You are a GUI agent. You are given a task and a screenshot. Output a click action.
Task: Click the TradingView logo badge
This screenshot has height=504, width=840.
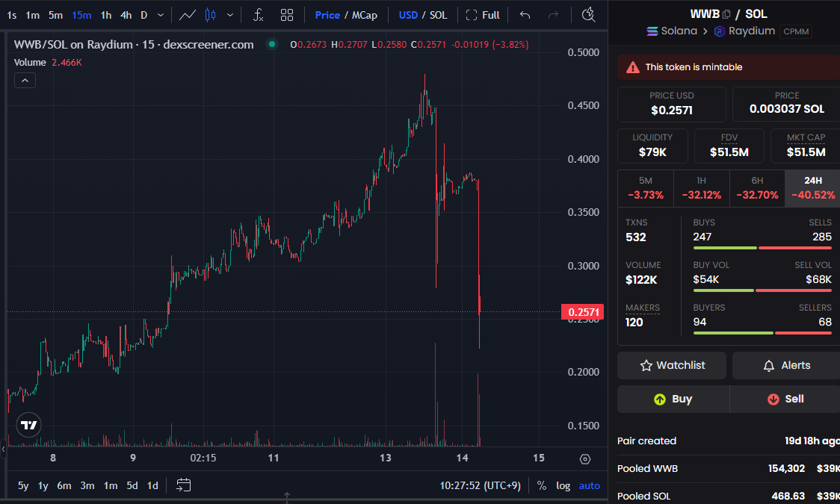coord(28,426)
